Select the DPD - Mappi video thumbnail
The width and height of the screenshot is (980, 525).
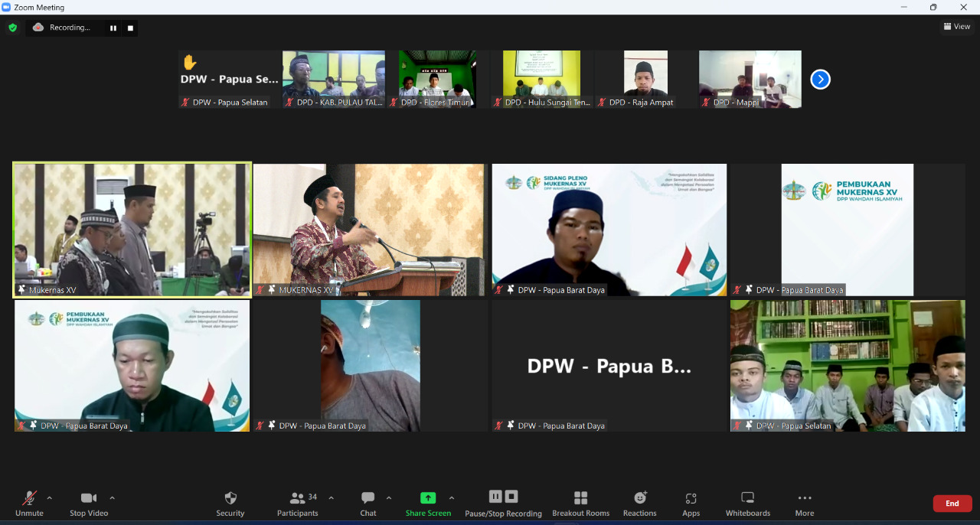coord(750,80)
